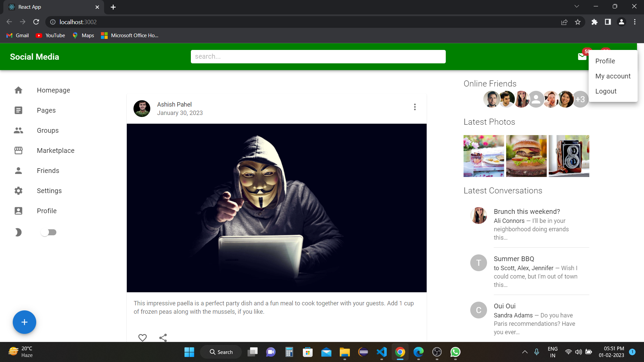The image size is (644, 362).
Task: Choose Logout from the menu
Action: pos(613,91)
